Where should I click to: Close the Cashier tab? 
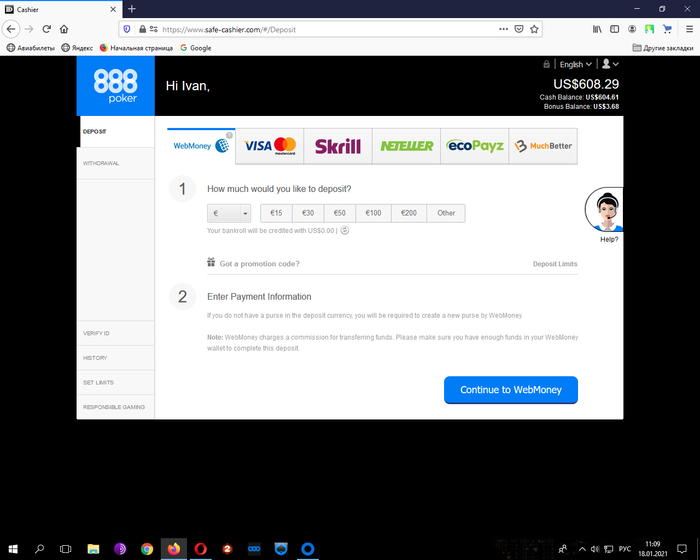113,9
